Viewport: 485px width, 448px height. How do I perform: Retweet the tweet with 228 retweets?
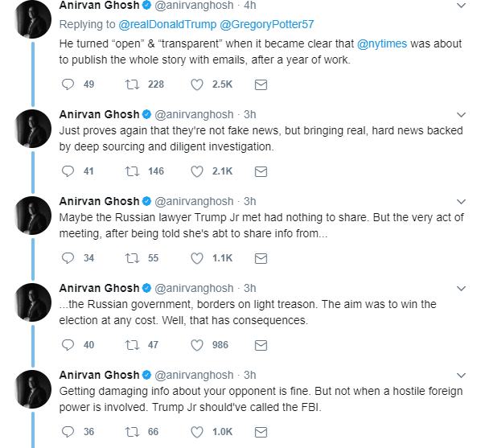tap(132, 84)
